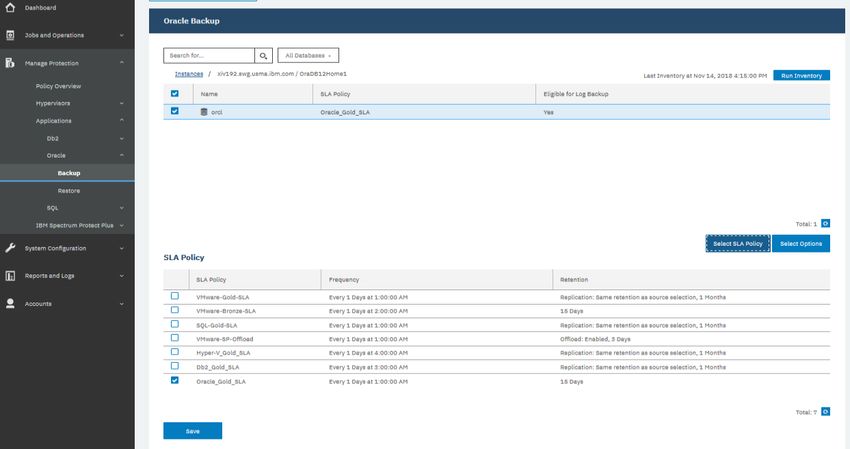850x449 pixels.
Task: Click 'Every 1 Days at 4:00:00 AM' frequency
Action: pyautogui.click(x=368, y=353)
